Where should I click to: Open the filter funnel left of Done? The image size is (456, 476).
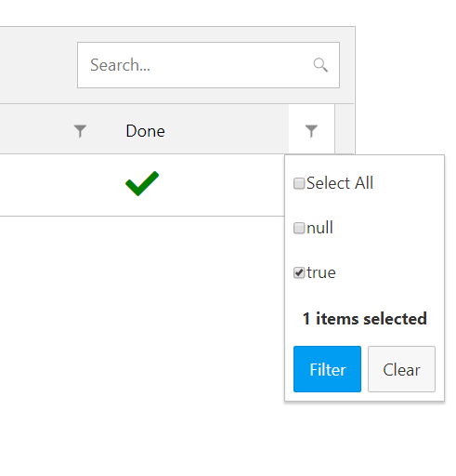[x=80, y=131]
